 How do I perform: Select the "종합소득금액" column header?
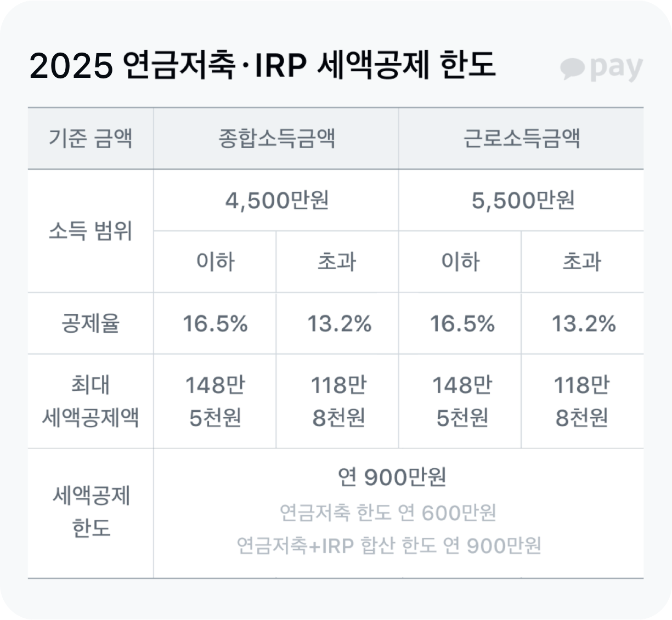tap(276, 138)
